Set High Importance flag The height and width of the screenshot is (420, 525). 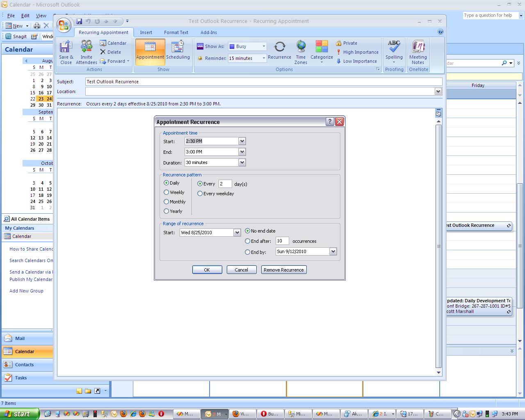(357, 52)
